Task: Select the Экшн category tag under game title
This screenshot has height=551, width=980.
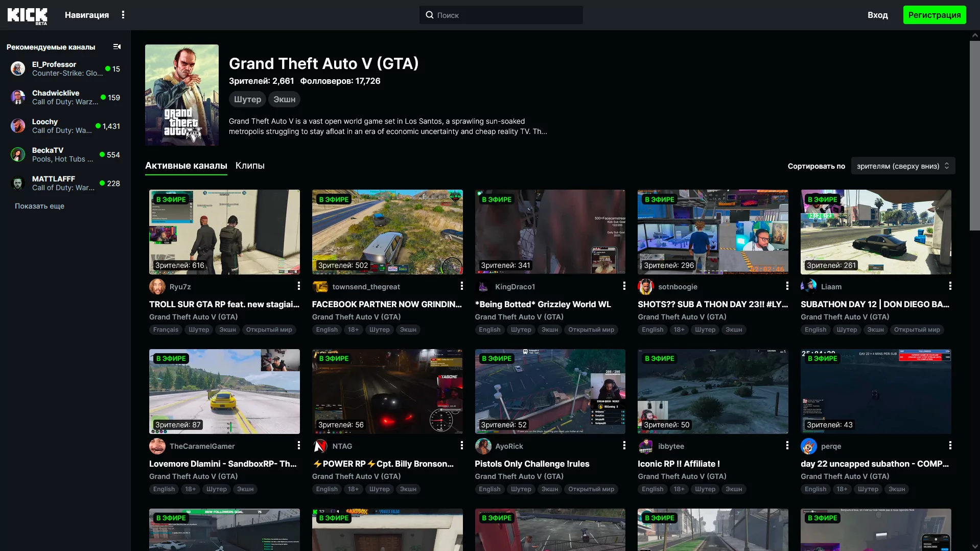Action: (285, 99)
